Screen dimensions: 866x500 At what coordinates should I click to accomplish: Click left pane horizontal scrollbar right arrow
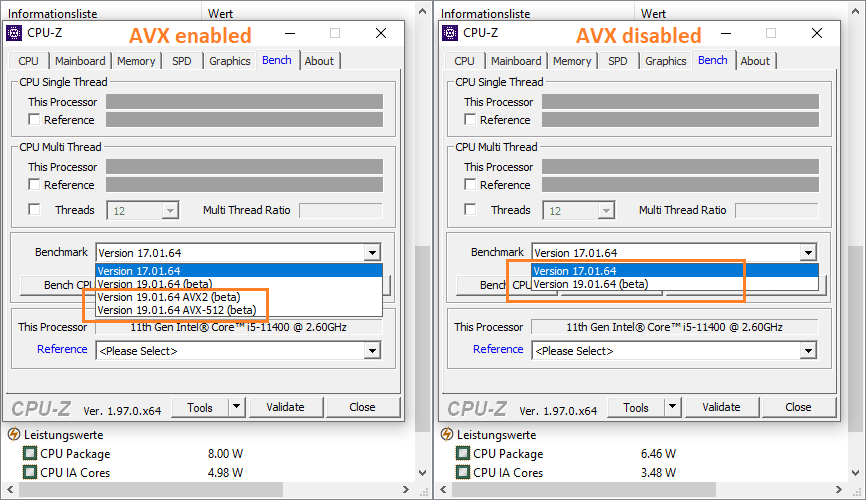point(406,490)
